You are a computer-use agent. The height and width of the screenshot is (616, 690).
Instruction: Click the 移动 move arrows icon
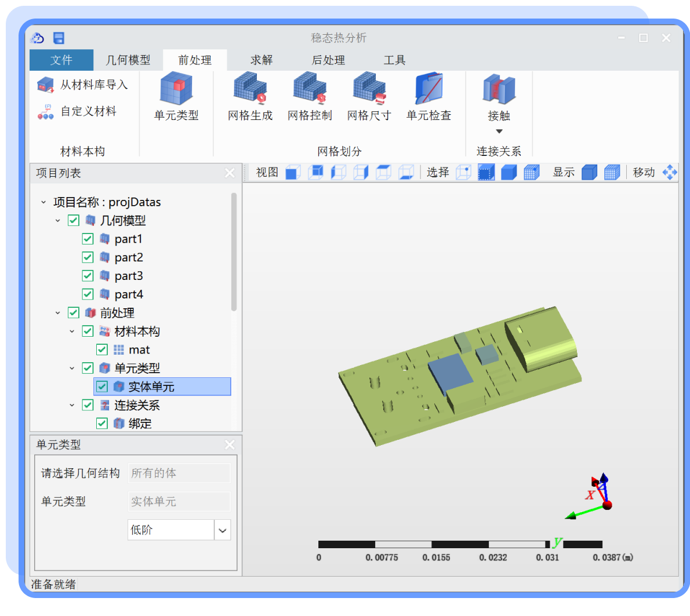pyautogui.click(x=670, y=172)
